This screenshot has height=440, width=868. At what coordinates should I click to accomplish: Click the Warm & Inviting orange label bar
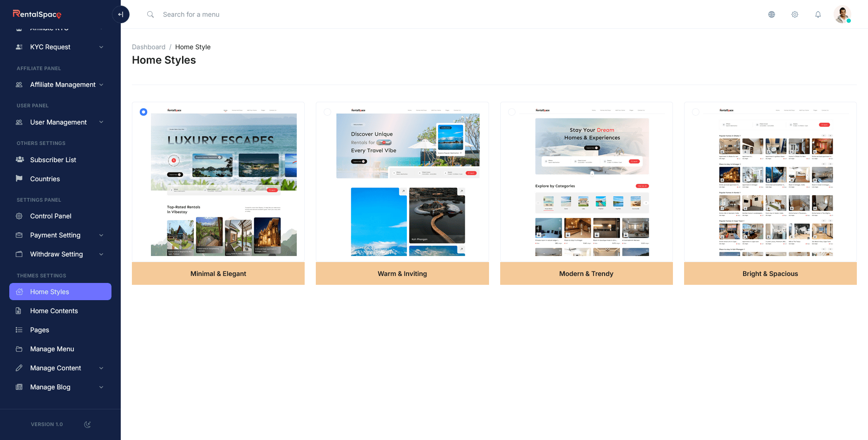(402, 274)
